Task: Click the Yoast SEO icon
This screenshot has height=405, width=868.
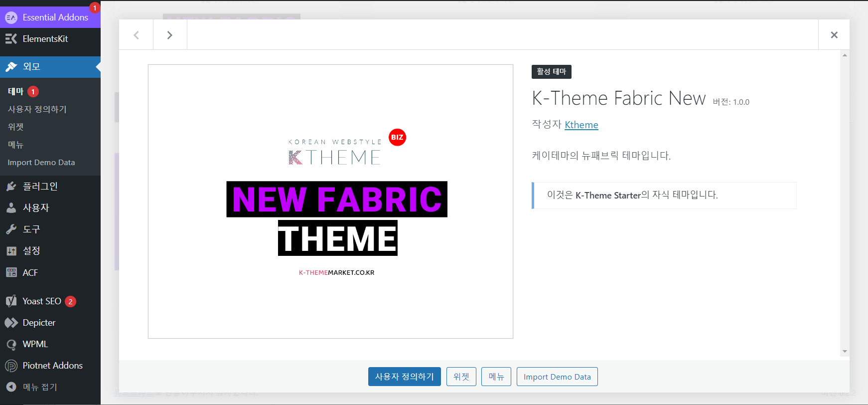Action: click(11, 301)
